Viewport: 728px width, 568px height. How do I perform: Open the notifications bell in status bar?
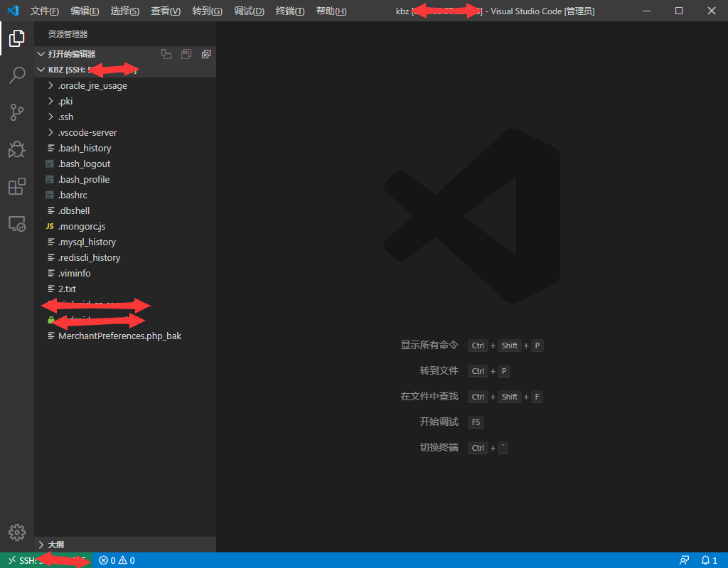(708, 560)
